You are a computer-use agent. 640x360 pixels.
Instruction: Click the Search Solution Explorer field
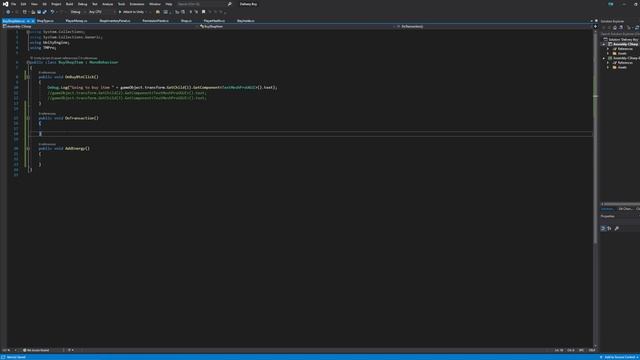click(620, 34)
